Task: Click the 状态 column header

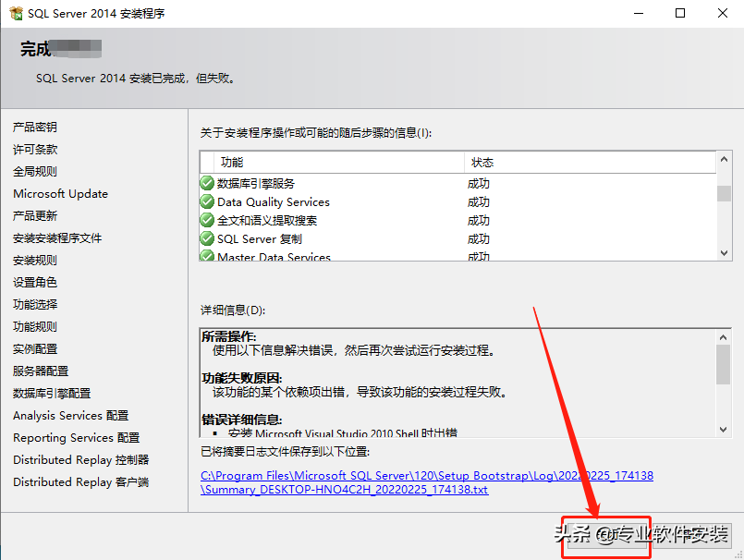Action: click(x=590, y=163)
